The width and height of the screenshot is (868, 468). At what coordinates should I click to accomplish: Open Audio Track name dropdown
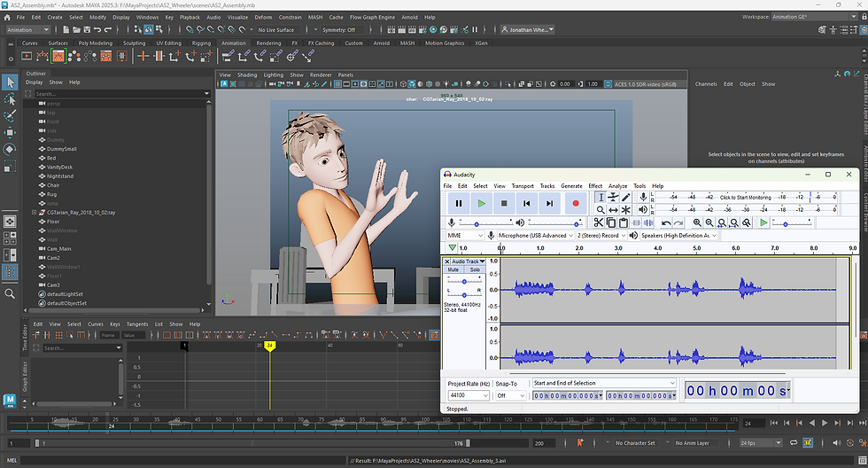pos(468,261)
